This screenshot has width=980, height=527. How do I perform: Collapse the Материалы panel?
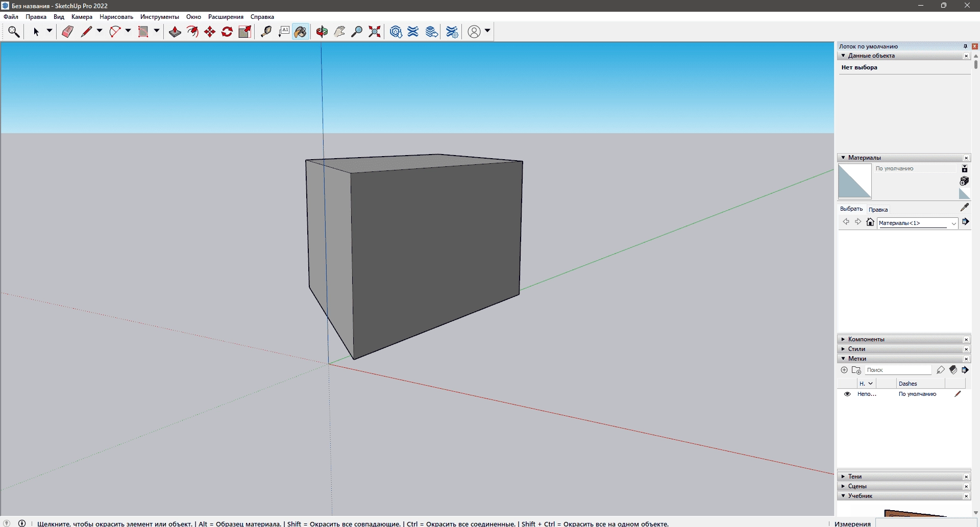[x=843, y=158]
